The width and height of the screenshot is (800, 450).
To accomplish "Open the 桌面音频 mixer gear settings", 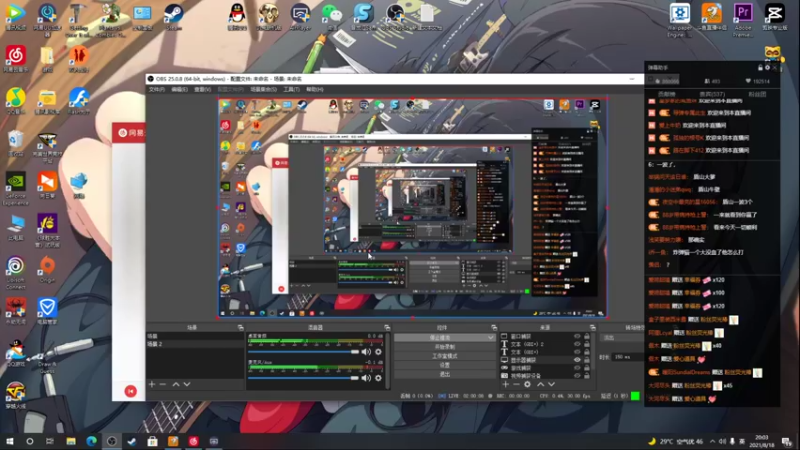I will coord(378,352).
